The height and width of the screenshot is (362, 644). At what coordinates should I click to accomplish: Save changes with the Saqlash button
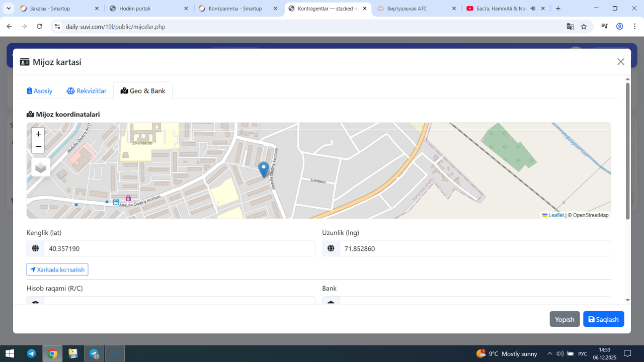[603, 319]
